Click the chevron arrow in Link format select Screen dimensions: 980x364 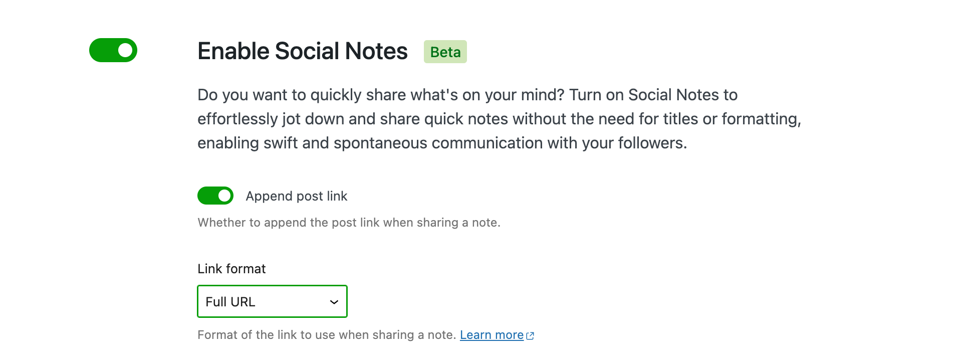click(334, 302)
